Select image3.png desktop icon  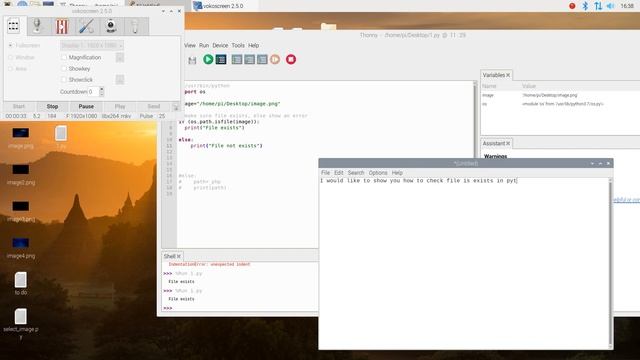click(21, 211)
